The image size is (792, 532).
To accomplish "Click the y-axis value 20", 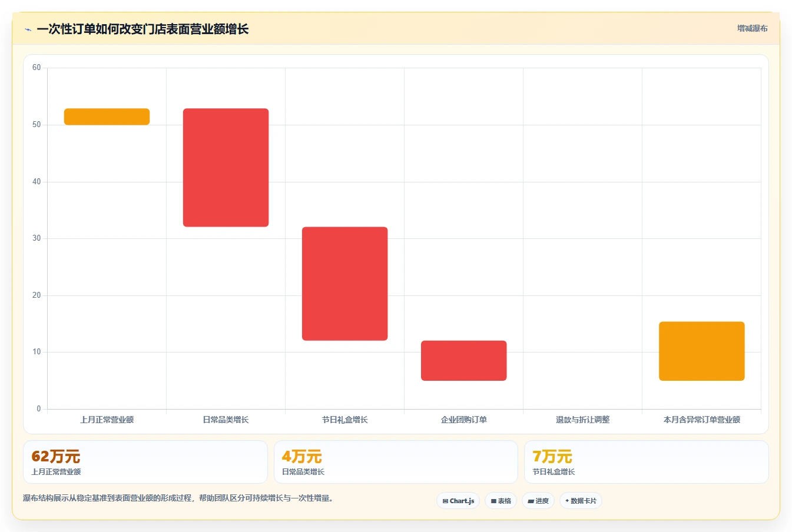I will point(37,295).
